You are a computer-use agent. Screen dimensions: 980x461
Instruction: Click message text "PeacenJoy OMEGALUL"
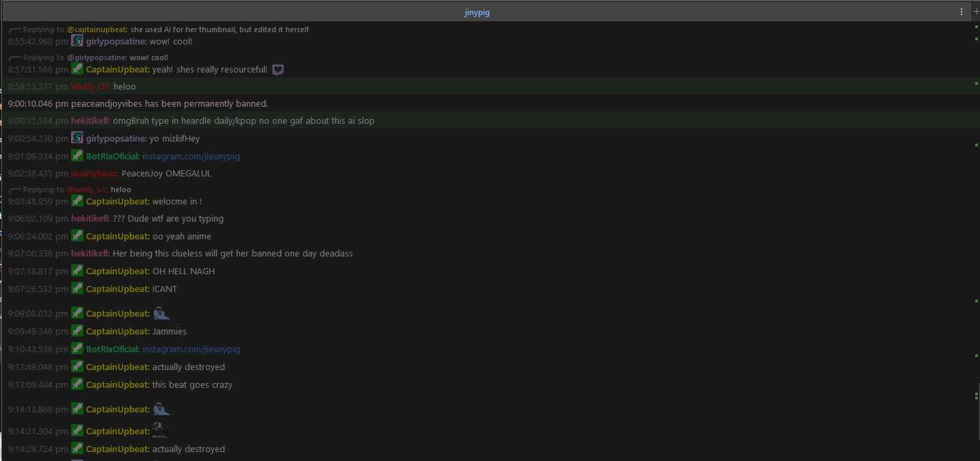(166, 174)
